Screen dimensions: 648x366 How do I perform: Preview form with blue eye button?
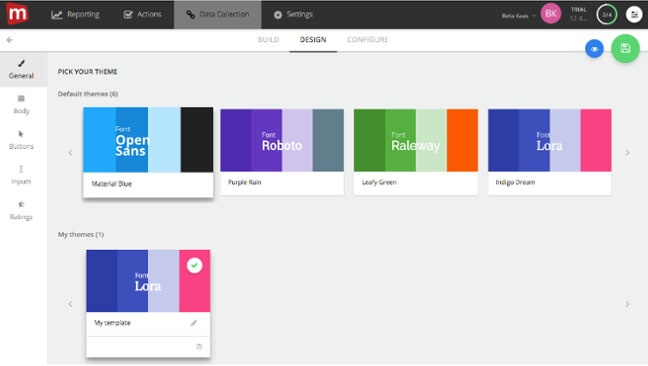[x=594, y=49]
